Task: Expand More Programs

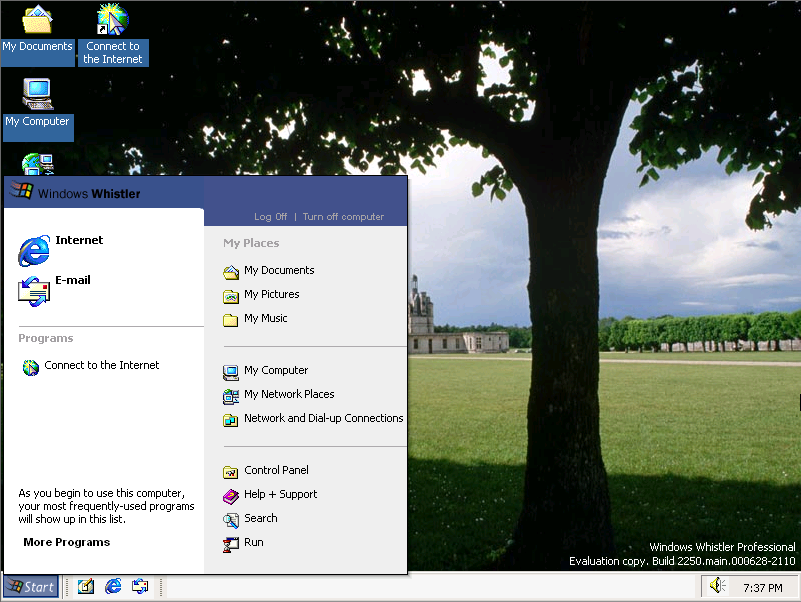Action: (x=66, y=542)
